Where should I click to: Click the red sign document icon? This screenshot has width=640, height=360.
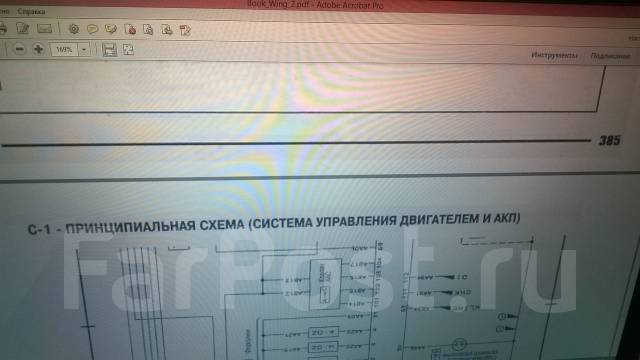coord(185,30)
